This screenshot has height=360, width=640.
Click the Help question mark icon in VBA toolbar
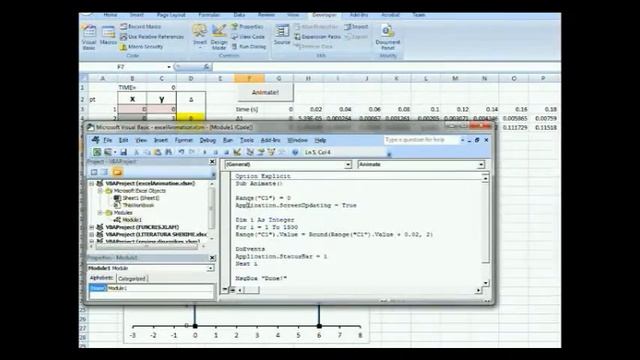[x=295, y=152]
